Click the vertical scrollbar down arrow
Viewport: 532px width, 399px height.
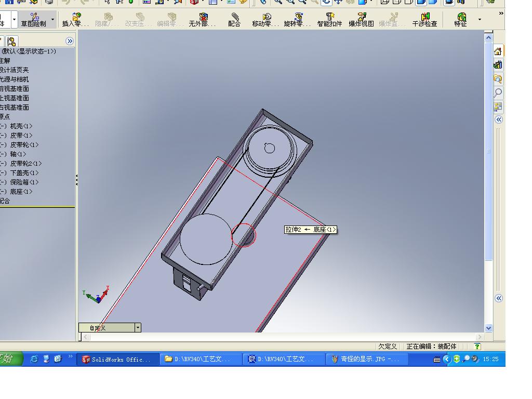pyautogui.click(x=488, y=328)
